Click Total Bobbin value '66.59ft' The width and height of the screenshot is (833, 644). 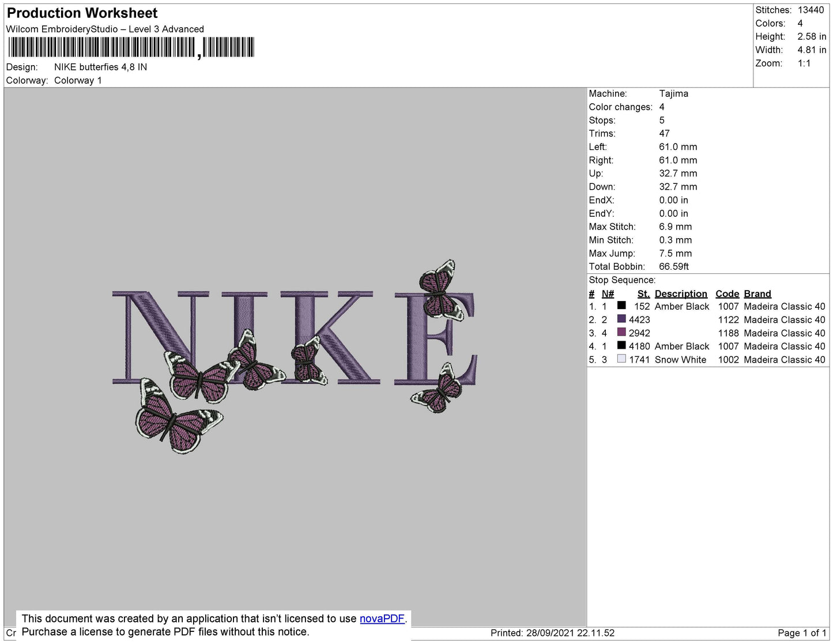coord(674,266)
